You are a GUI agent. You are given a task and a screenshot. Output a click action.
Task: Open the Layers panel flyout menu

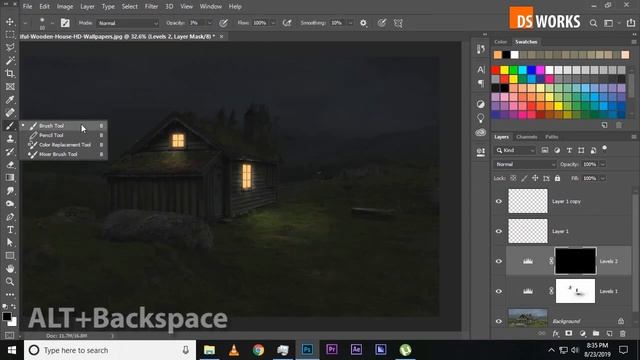click(x=634, y=137)
